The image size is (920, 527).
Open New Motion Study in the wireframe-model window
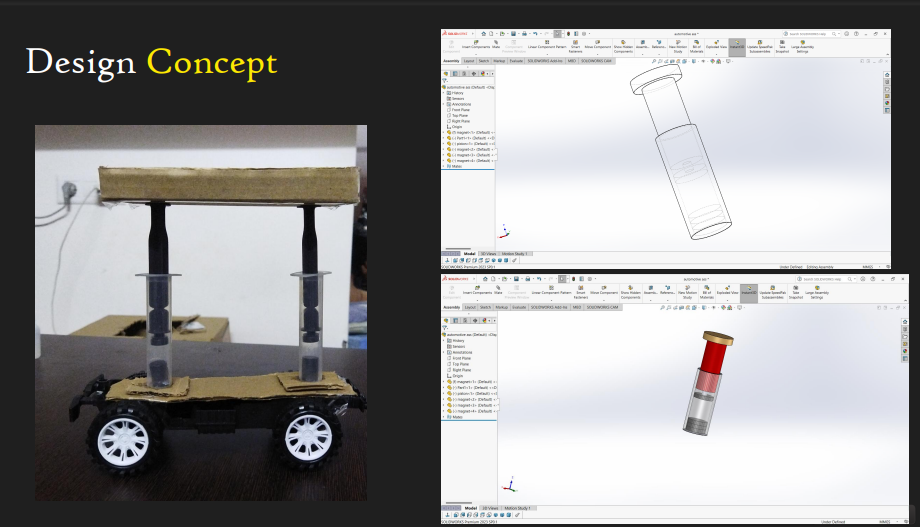coord(678,46)
